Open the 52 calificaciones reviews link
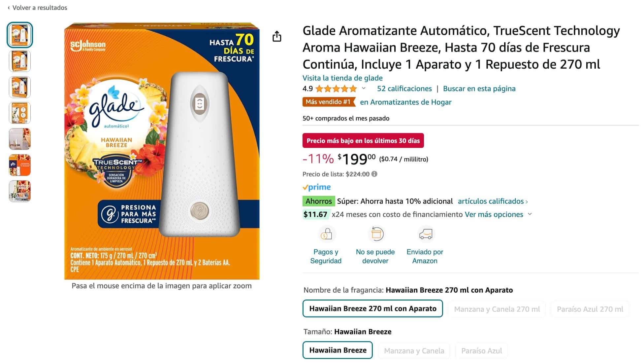Screen dimensions: 644x364 (404, 89)
